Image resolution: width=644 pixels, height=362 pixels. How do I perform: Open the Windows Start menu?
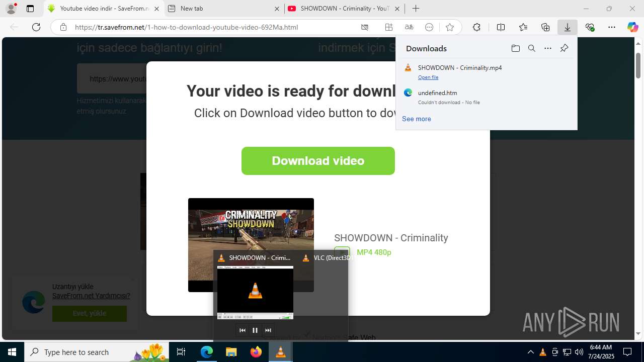[12, 352]
